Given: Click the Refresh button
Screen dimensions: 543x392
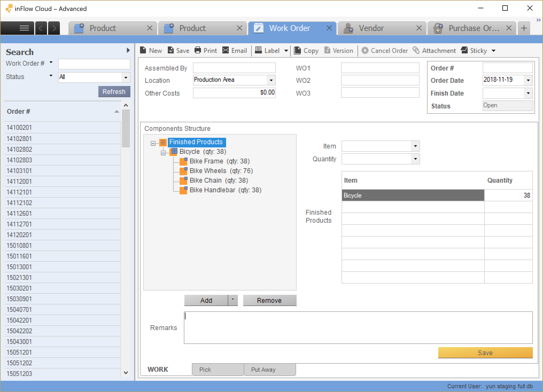Looking at the screenshot, I should pyautogui.click(x=114, y=92).
